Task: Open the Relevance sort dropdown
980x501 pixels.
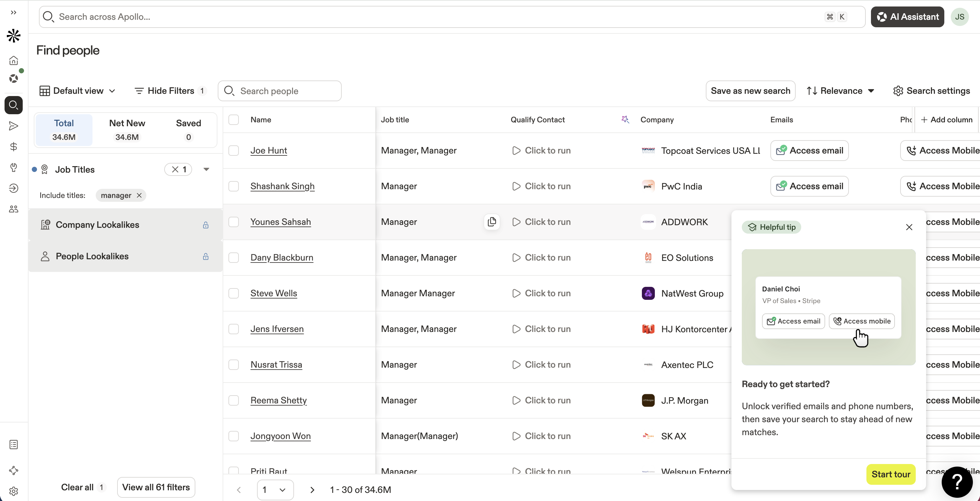Action: point(840,91)
